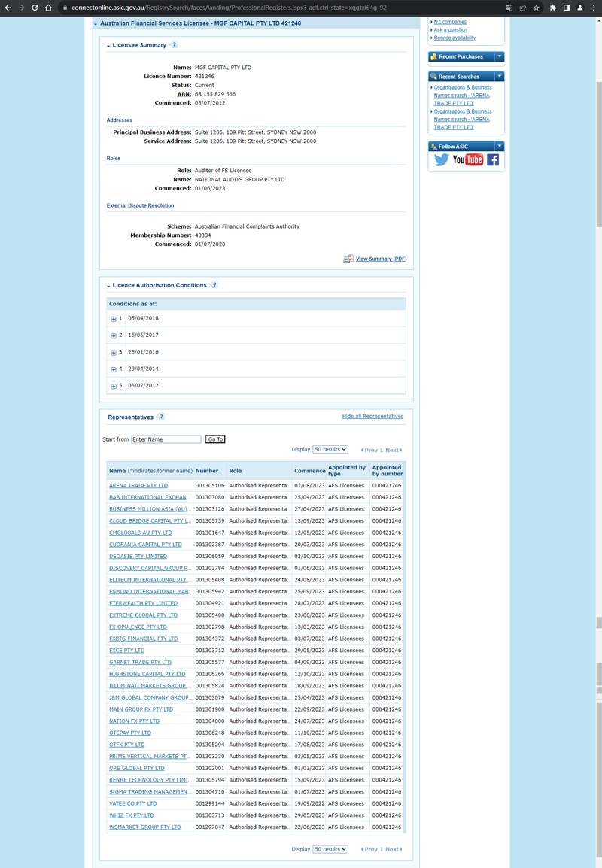Viewport: 602px width, 868px height.
Task: Open WSMARKET GROUP PTY LTD representative link
Action: point(145,827)
